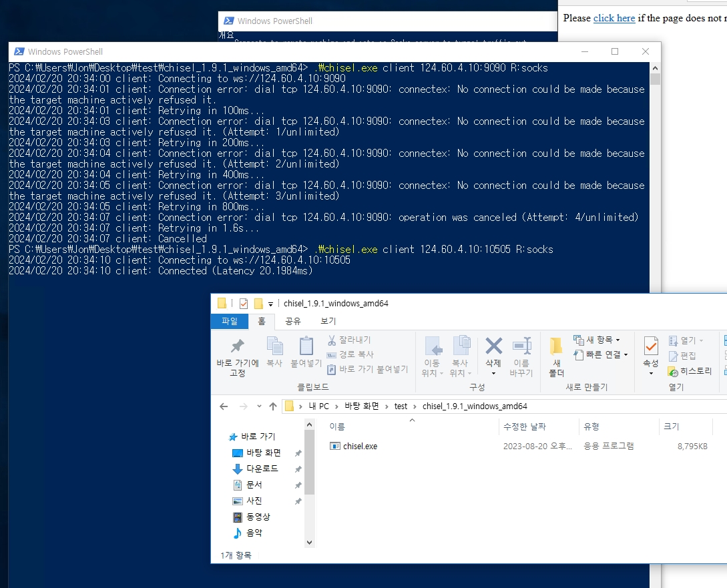Open the quick access toolbar customize arrow
The height and width of the screenshot is (588, 727).
(270, 304)
